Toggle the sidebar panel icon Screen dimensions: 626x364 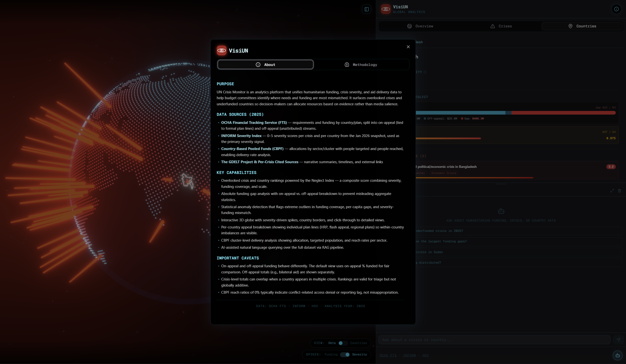366,10
